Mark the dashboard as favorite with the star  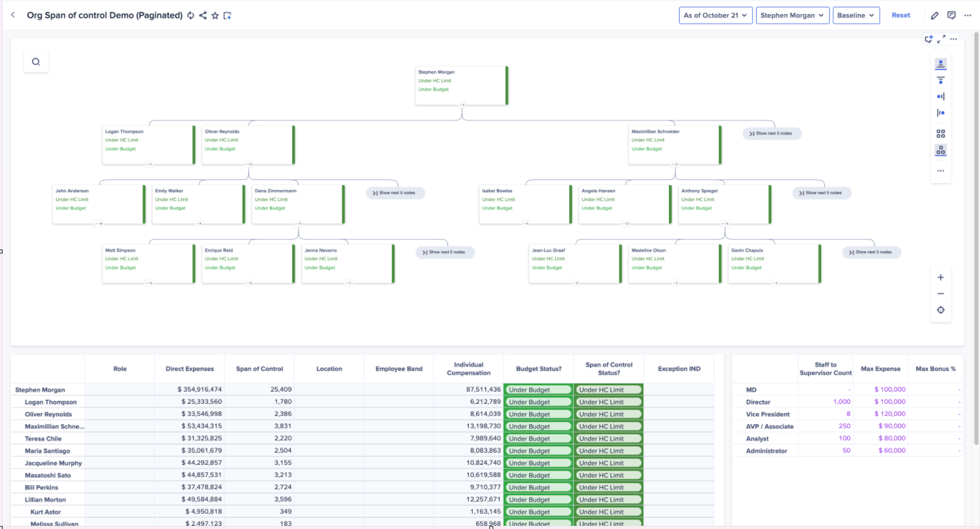click(x=215, y=15)
